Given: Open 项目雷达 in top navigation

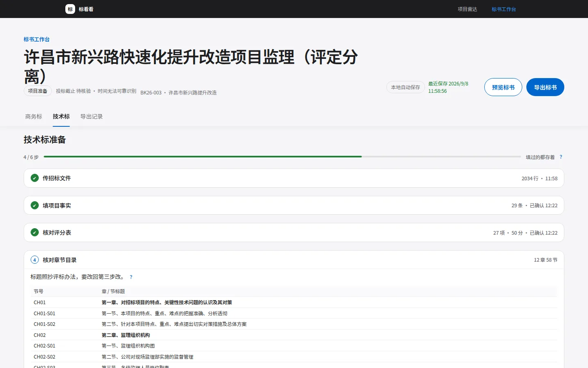Looking at the screenshot, I should pyautogui.click(x=467, y=9).
